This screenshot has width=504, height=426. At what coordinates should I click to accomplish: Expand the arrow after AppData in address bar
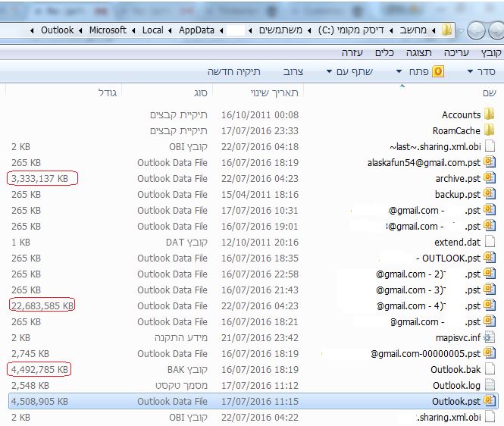[170, 30]
